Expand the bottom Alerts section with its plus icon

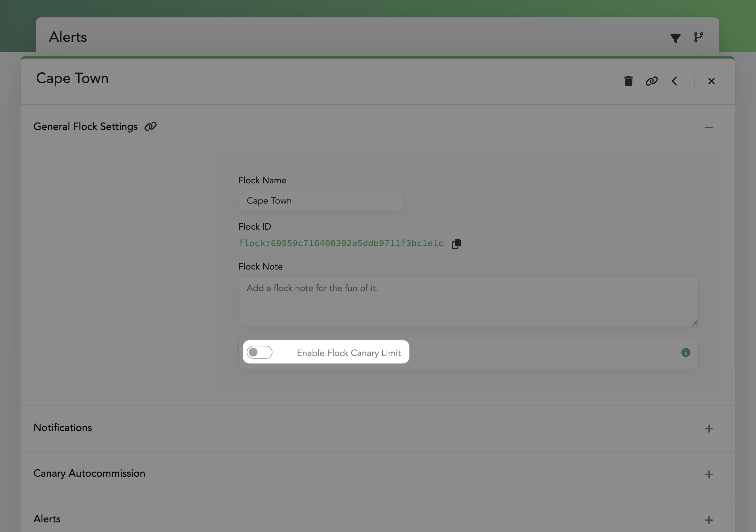[709, 520]
